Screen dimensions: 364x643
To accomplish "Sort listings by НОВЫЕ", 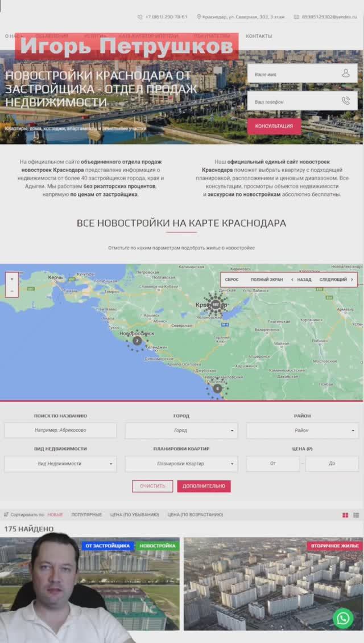I will pyautogui.click(x=55, y=515).
